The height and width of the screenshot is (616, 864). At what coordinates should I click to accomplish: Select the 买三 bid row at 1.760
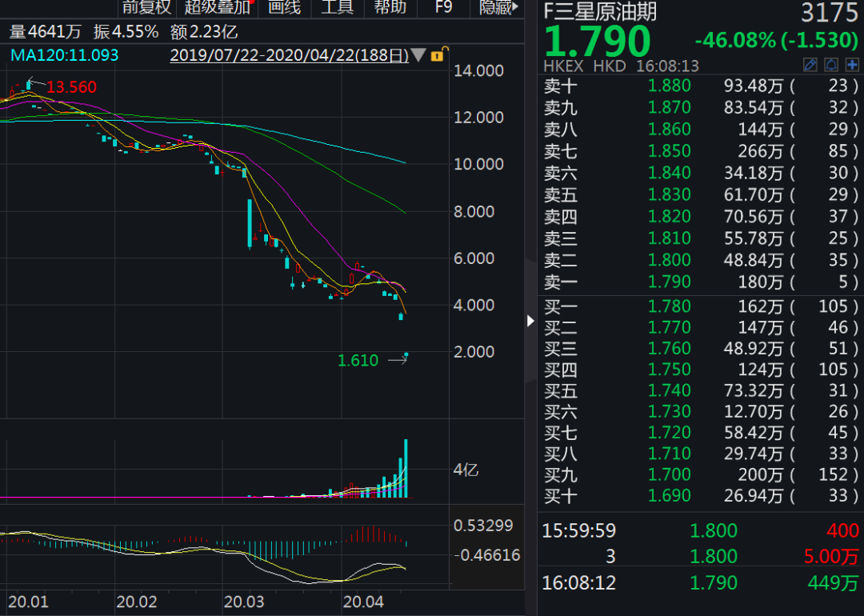[x=700, y=348]
